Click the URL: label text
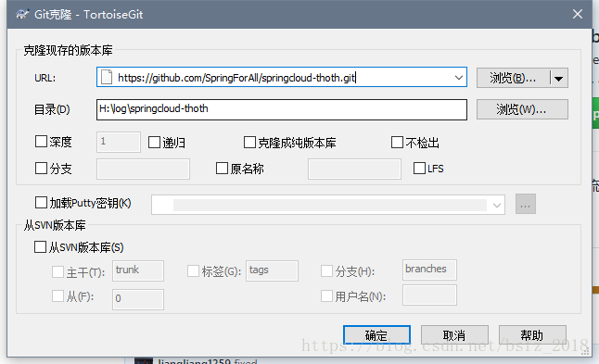Viewport: 599px width, 364px height. click(x=45, y=78)
